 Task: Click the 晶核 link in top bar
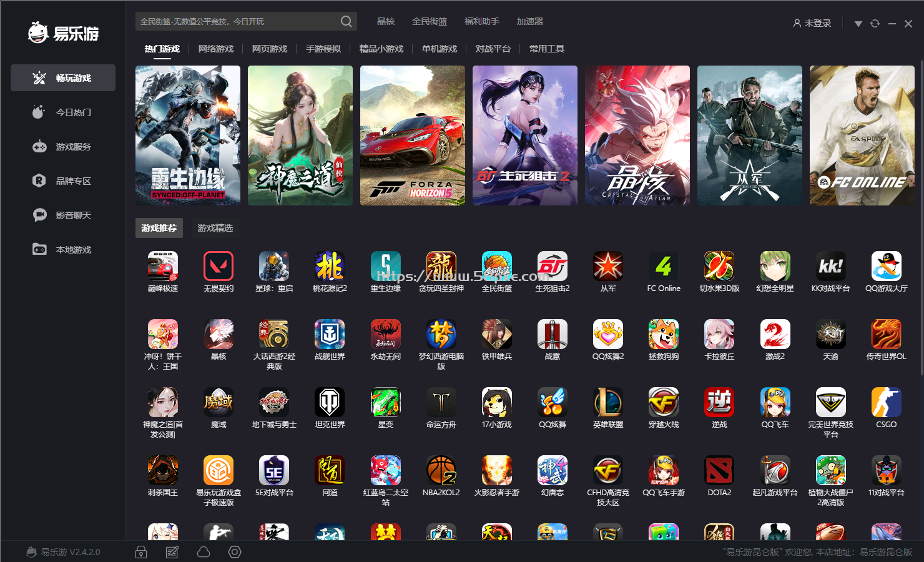[386, 21]
